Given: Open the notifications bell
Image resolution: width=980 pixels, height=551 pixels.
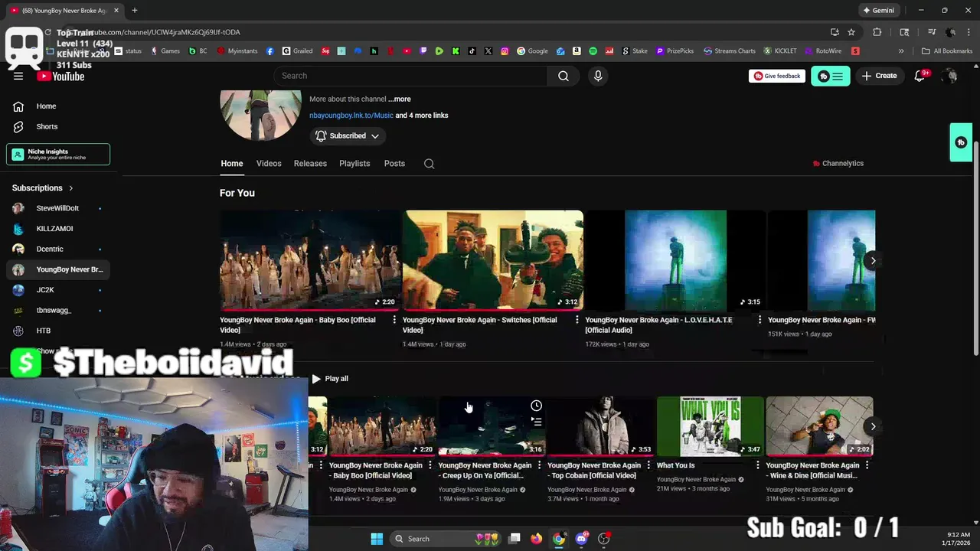Looking at the screenshot, I should click(x=920, y=76).
